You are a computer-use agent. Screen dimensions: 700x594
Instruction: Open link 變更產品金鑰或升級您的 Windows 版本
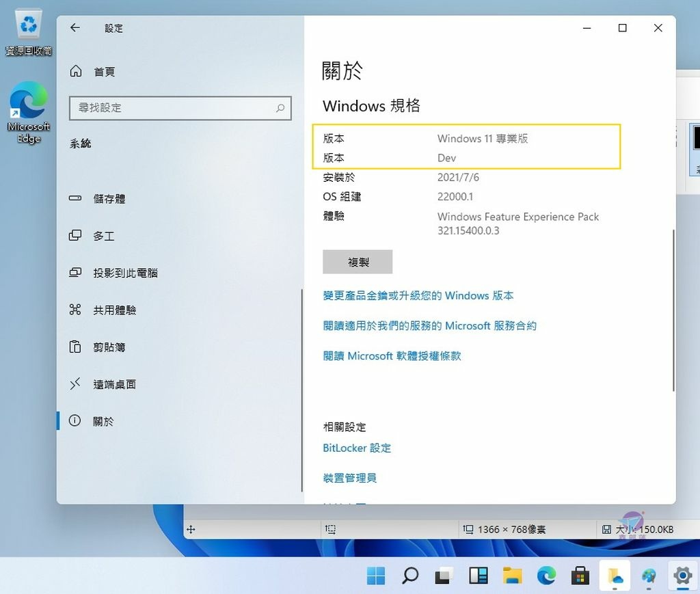coord(418,295)
